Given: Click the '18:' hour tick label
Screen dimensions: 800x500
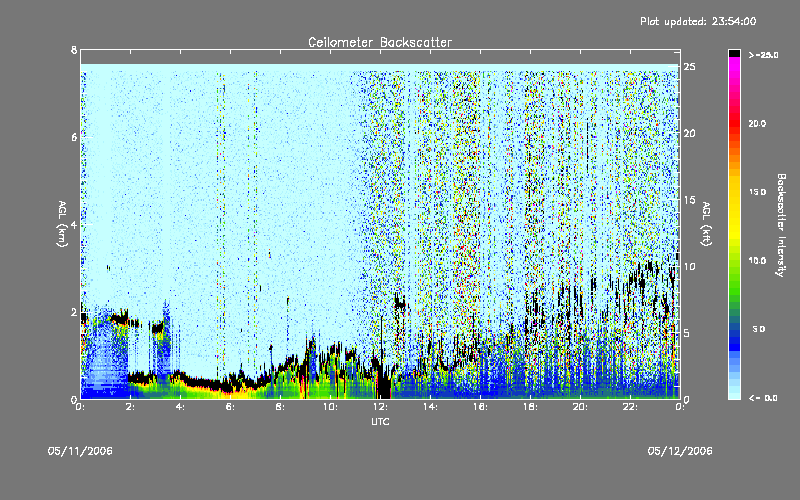Looking at the screenshot, I should coord(530,407).
